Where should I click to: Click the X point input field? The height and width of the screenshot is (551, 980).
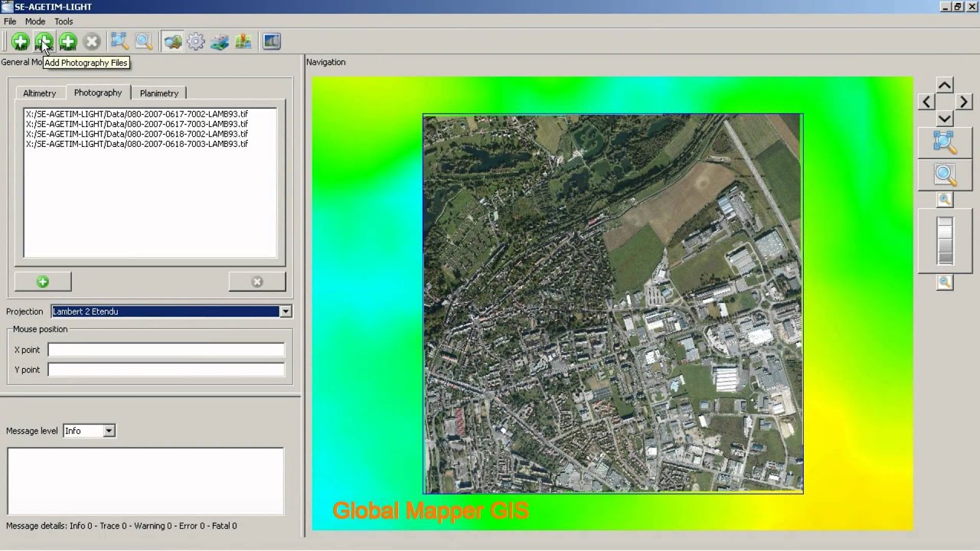[166, 350]
